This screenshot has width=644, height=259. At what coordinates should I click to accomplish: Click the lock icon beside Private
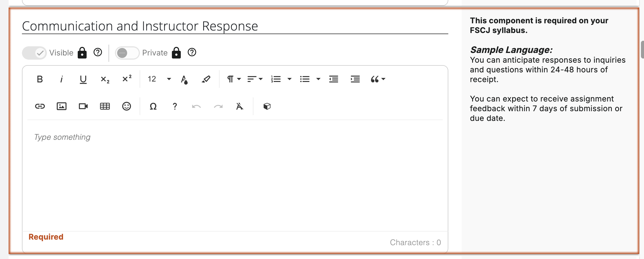(176, 52)
